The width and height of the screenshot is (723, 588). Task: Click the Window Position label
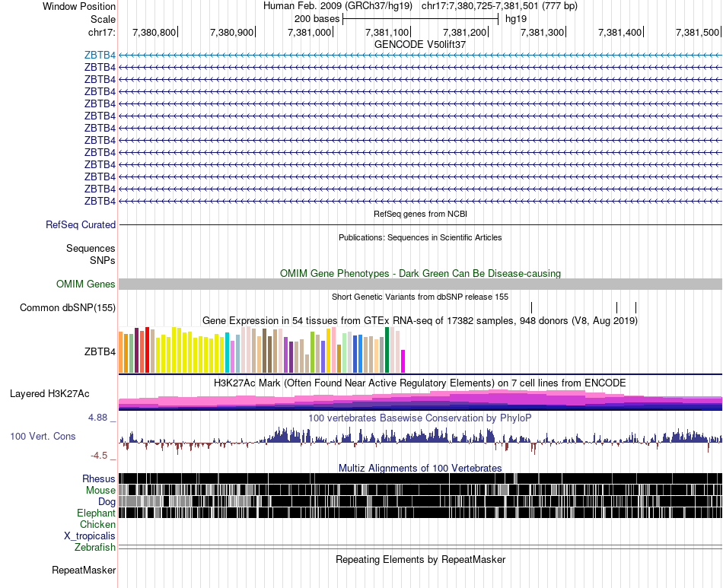coord(79,6)
